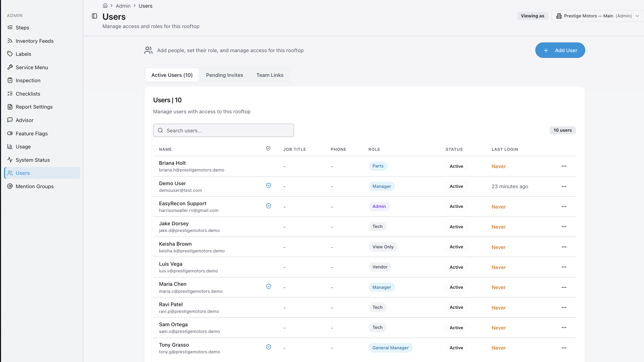Open Feature Flags in sidebar
Image resolution: width=644 pixels, height=362 pixels.
click(x=42, y=133)
